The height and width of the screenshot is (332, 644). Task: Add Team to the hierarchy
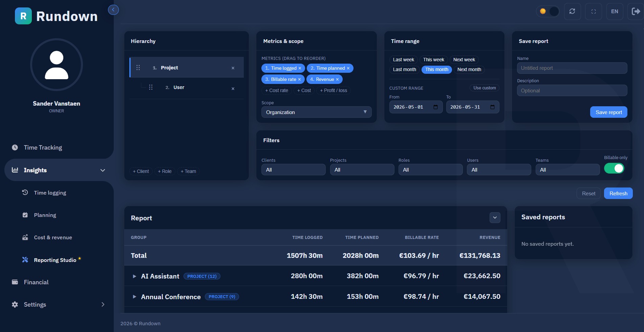tap(188, 171)
